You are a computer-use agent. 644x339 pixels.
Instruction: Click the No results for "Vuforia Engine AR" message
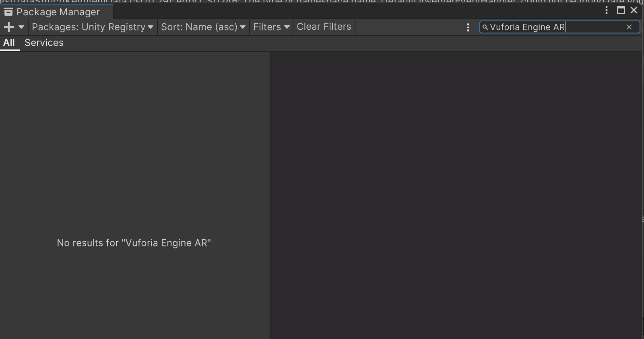click(134, 243)
